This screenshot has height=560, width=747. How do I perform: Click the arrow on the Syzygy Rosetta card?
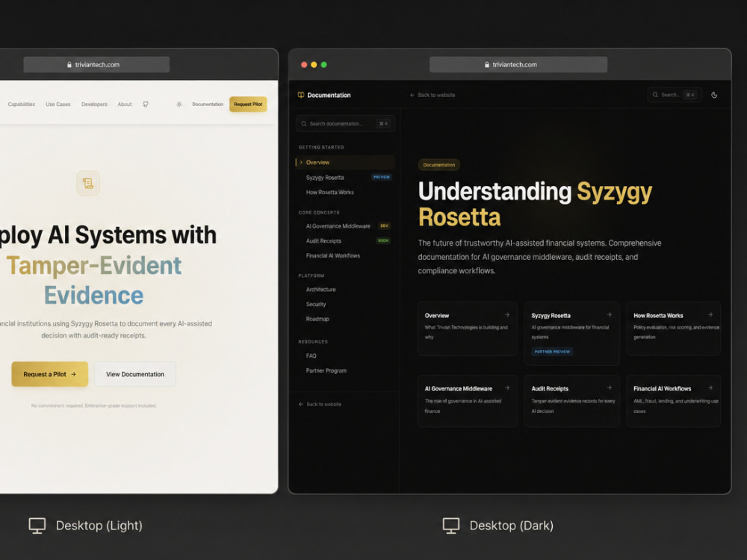609,315
